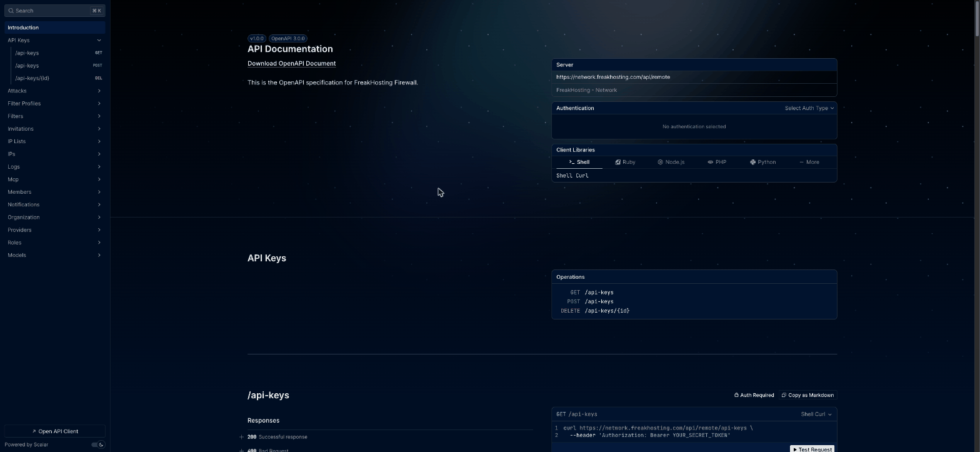Collapse the API Keys sidebar section
The width and height of the screenshot is (980, 452).
[55, 40]
